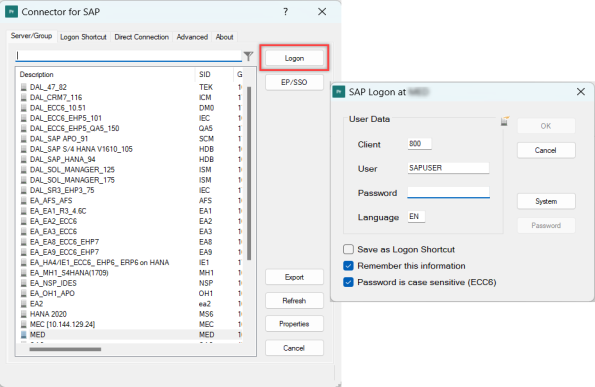Select DAL_ECC6_EHP5_101 in list
595x387 pixels.
point(131,118)
